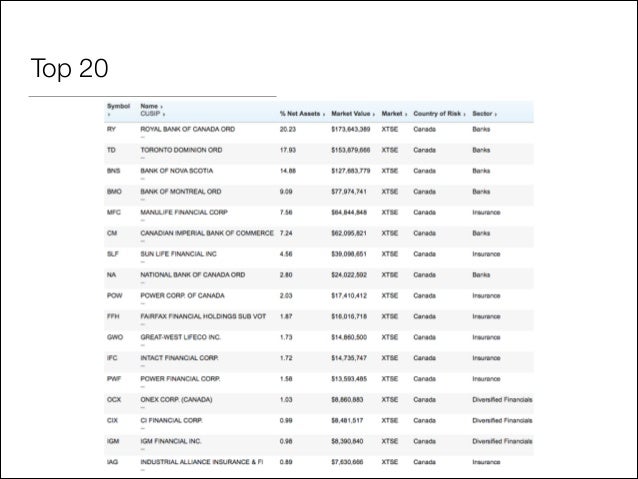
Task: Sort by Country of Risk header
Action: (x=439, y=114)
